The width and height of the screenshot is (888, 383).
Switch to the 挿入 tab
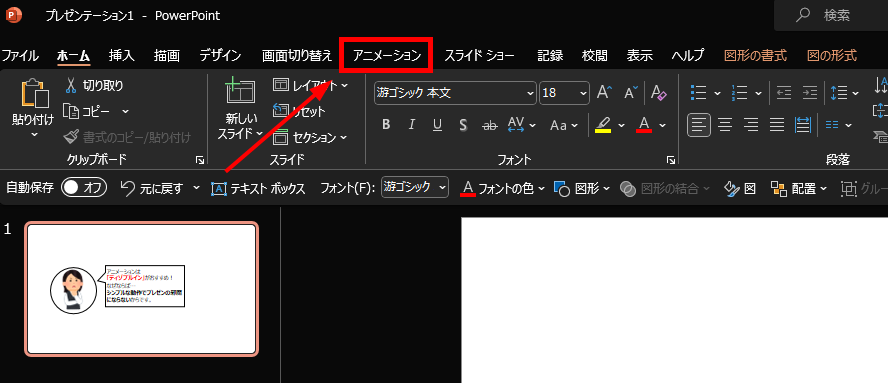coord(122,56)
